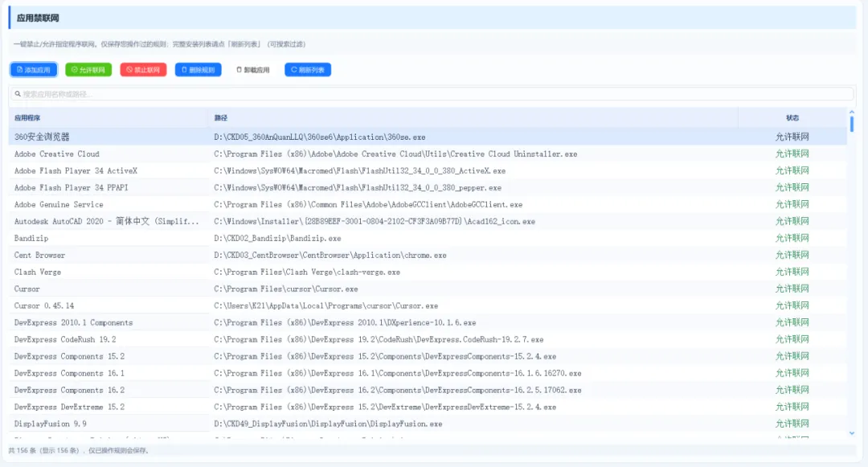Click the green 允许联网 button
Image resolution: width=868 pixels, height=467 pixels.
(x=88, y=70)
